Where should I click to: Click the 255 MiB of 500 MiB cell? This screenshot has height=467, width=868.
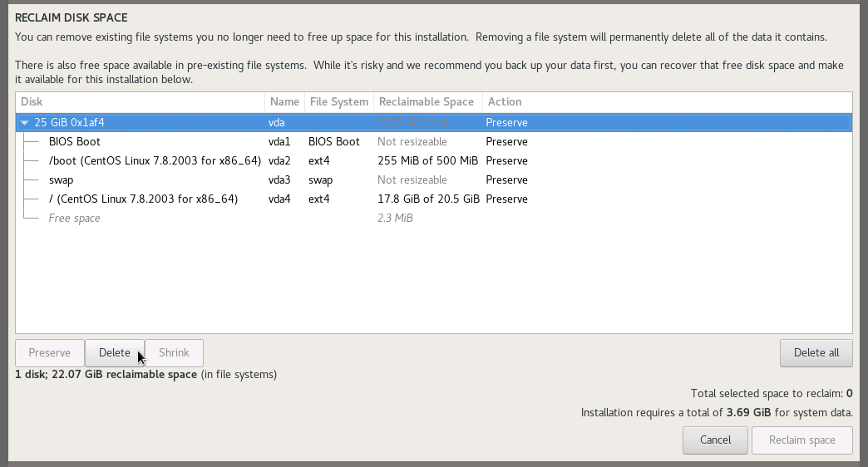(x=427, y=161)
